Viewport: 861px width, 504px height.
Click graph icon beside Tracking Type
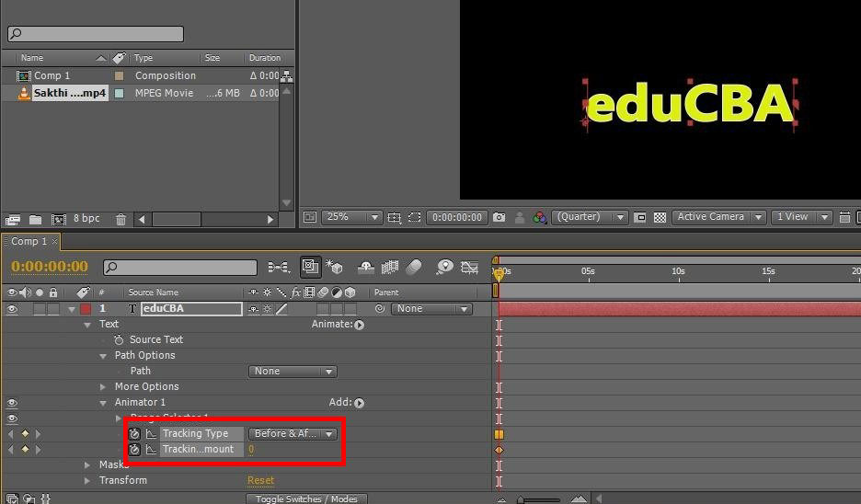click(x=151, y=434)
